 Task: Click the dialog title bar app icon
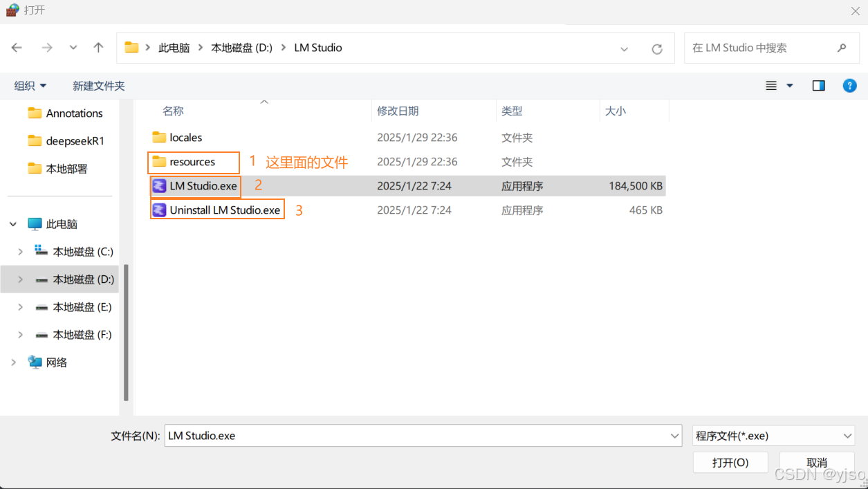point(12,10)
